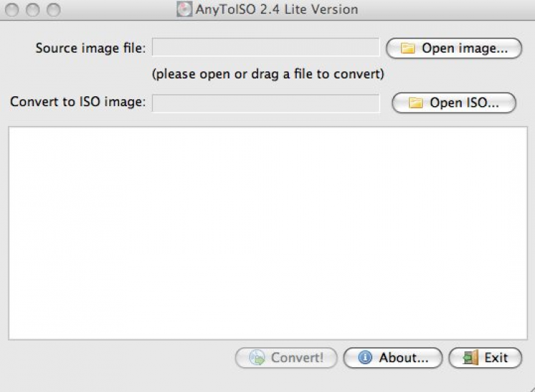
Task: Click the 'Source image file:' label
Action: coord(91,48)
